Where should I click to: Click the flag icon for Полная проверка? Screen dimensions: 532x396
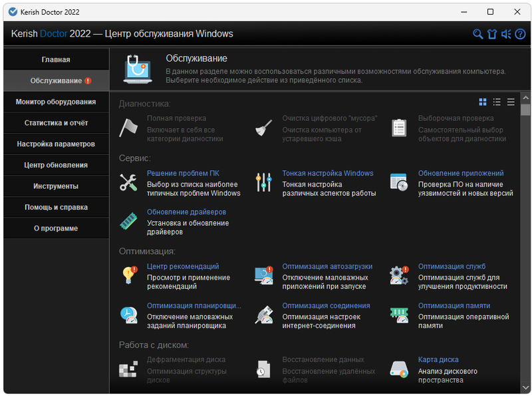coord(128,128)
